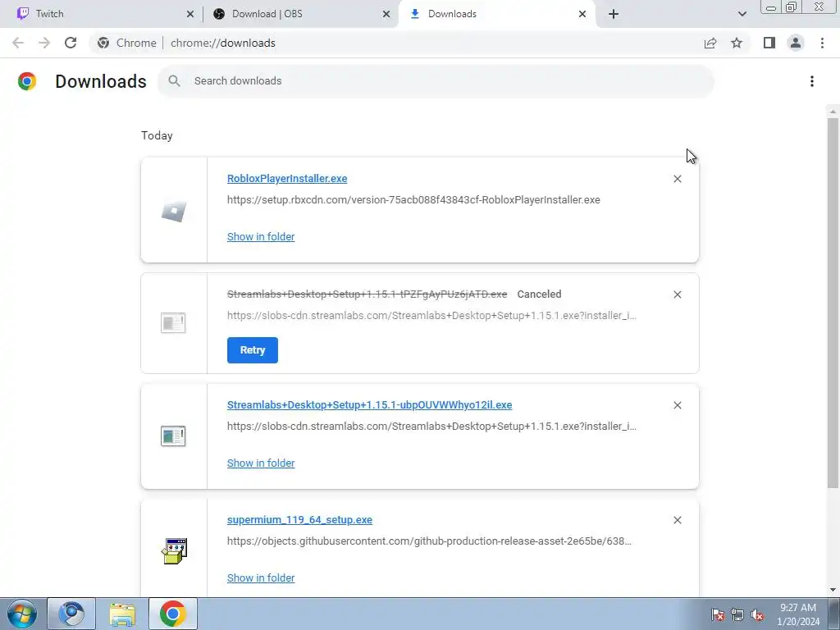Retry the canceled Streamlabs download
The height and width of the screenshot is (630, 840).
point(253,350)
